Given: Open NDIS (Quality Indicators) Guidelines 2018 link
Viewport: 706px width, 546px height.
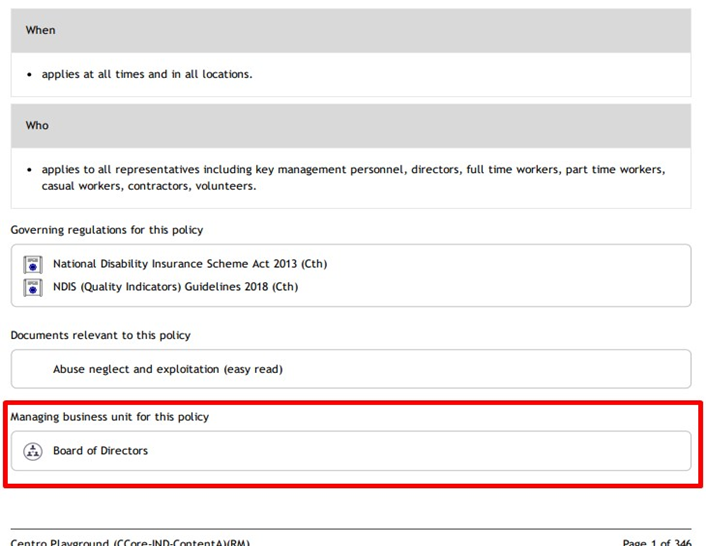Looking at the screenshot, I should [176, 287].
